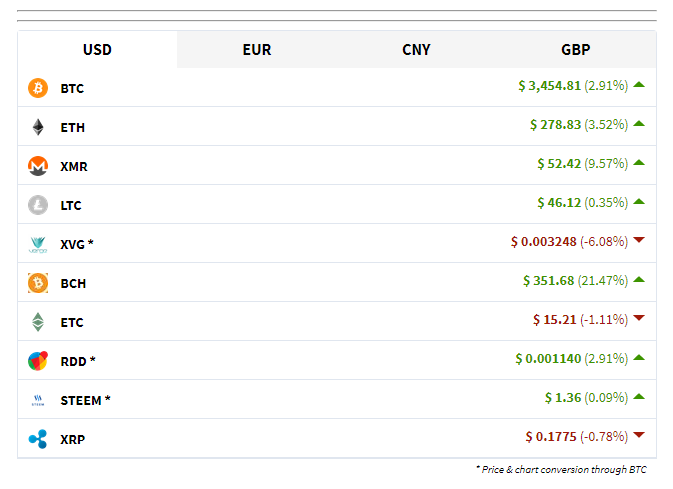Click the (-1.11%) change value
The width and height of the screenshot is (673, 489).
[x=604, y=320]
